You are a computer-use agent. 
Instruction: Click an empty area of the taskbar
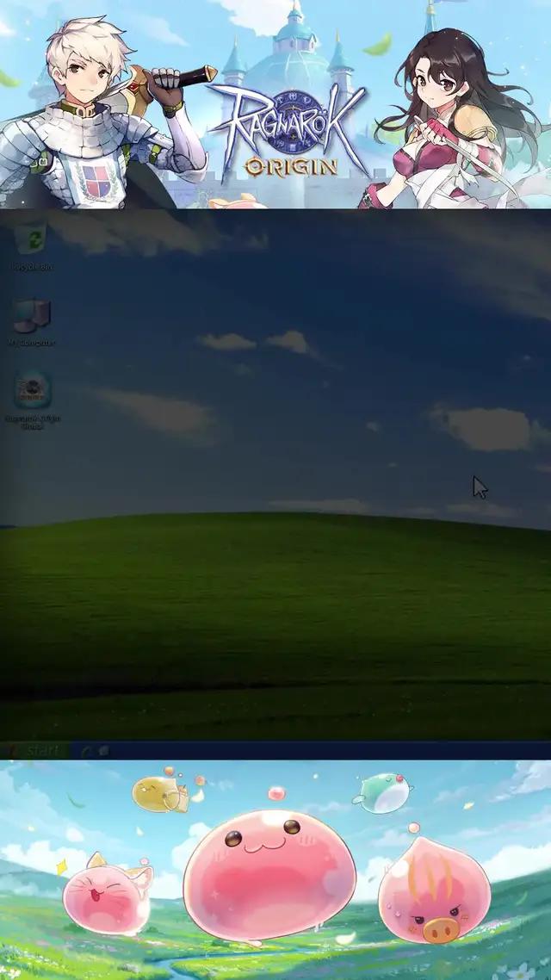(x=344, y=750)
